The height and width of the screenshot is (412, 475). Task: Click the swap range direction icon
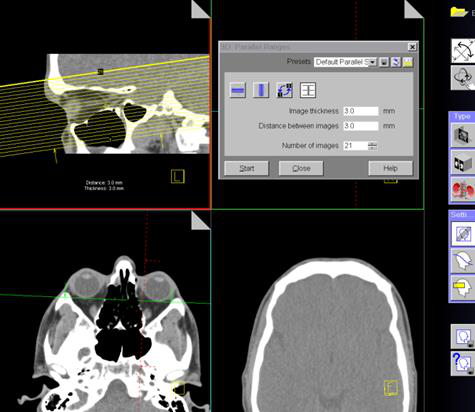click(285, 90)
